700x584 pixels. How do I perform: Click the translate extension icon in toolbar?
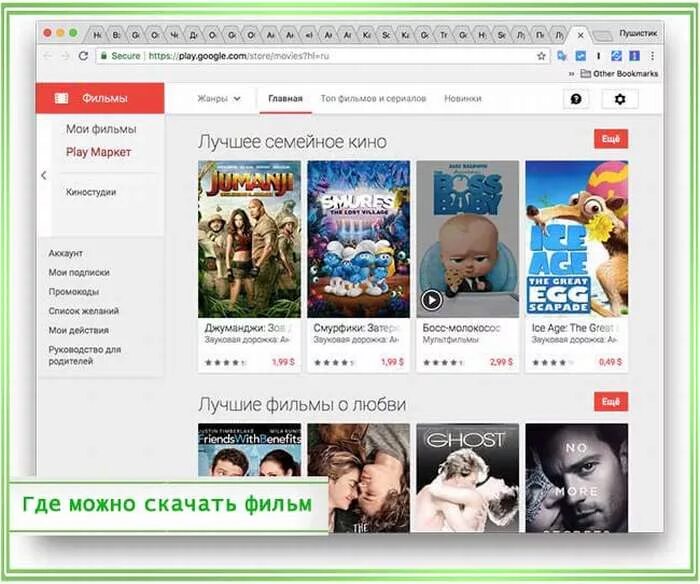point(562,56)
